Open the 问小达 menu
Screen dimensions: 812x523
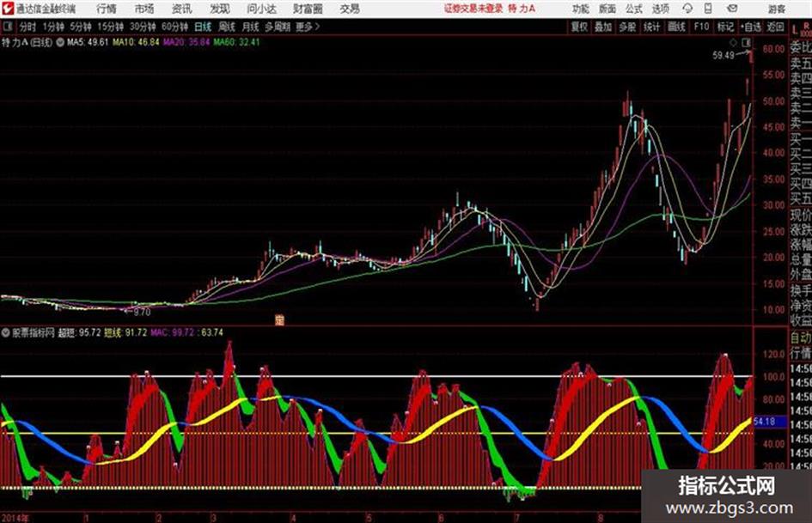coord(261,9)
